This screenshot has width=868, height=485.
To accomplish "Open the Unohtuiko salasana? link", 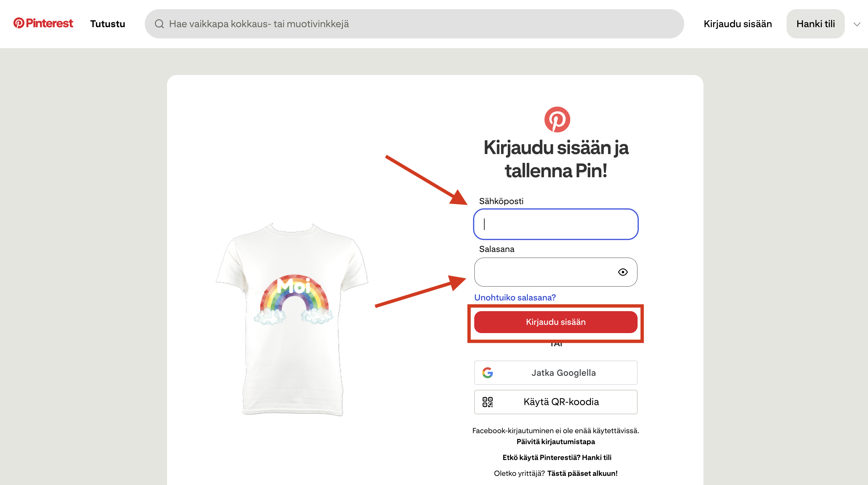I will click(515, 297).
